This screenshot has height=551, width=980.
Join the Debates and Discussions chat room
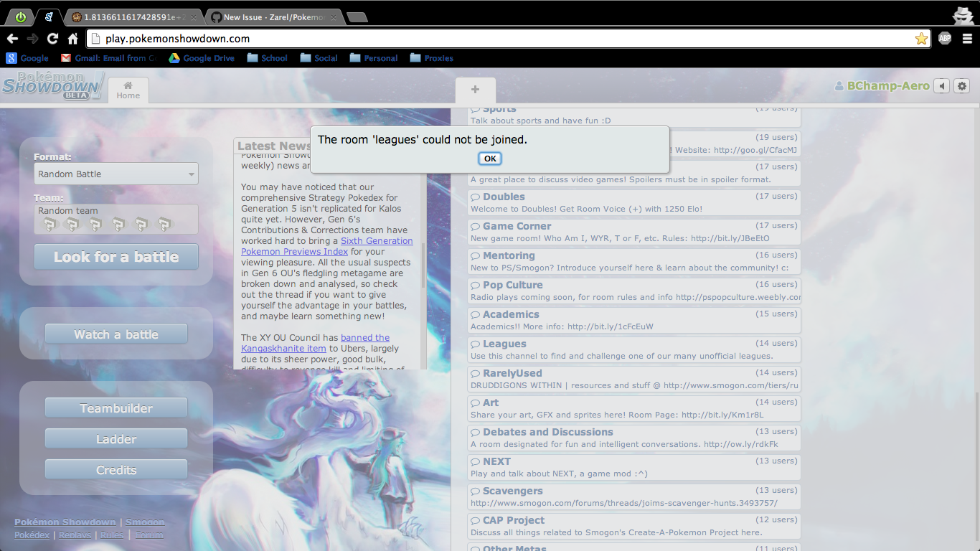[634, 438]
